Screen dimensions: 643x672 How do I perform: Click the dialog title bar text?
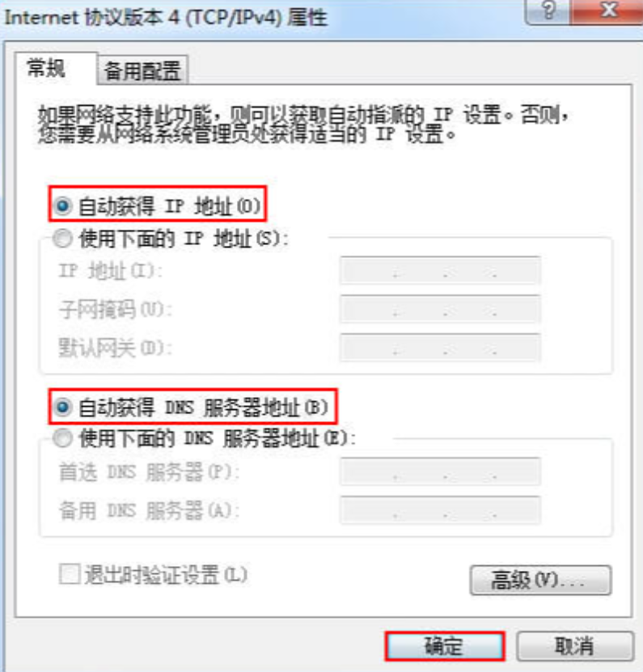[166, 18]
